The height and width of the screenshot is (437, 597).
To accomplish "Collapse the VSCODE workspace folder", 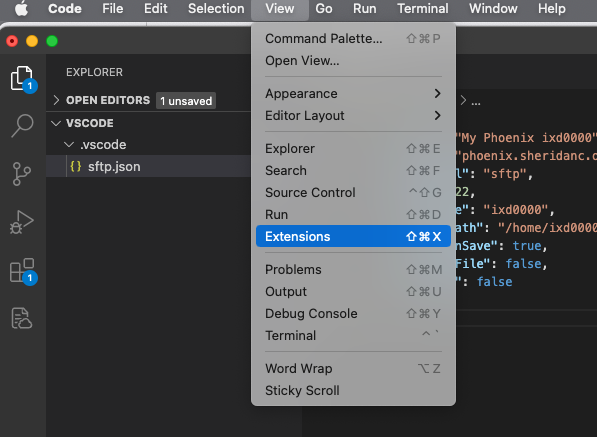I will pos(56,123).
